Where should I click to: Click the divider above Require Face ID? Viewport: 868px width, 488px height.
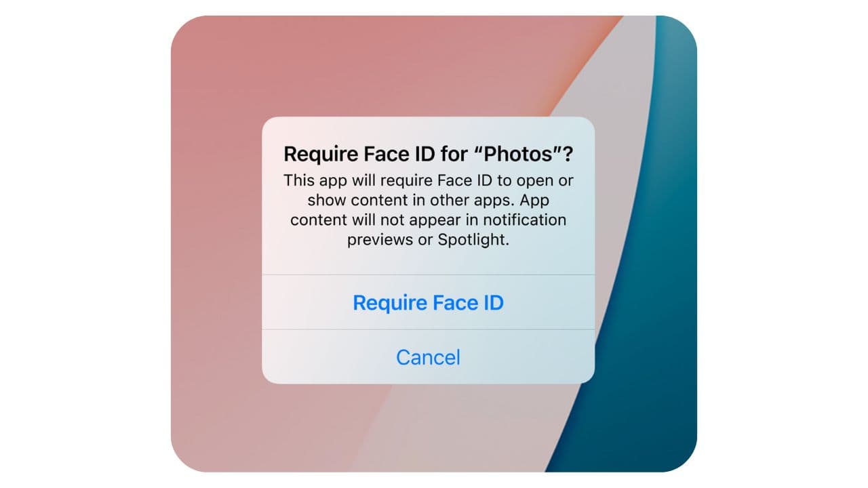click(428, 274)
